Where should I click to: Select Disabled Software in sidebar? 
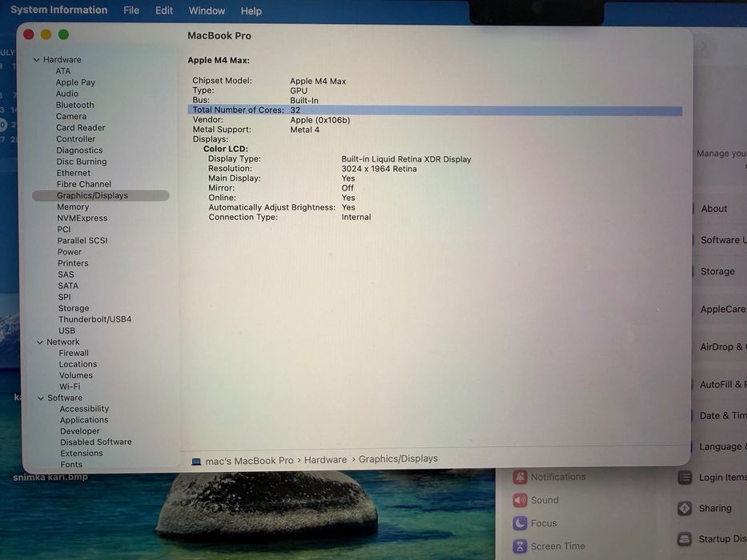pyautogui.click(x=96, y=442)
